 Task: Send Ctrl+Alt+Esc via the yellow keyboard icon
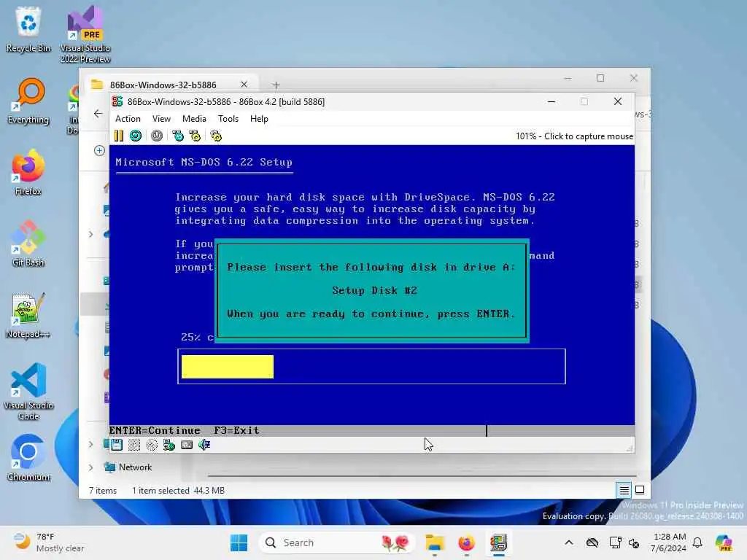coord(195,136)
